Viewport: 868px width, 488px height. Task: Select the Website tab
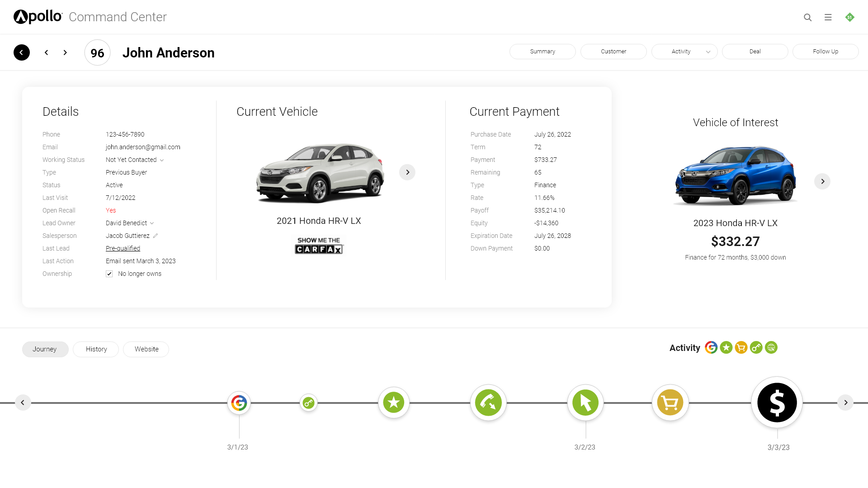tap(146, 349)
